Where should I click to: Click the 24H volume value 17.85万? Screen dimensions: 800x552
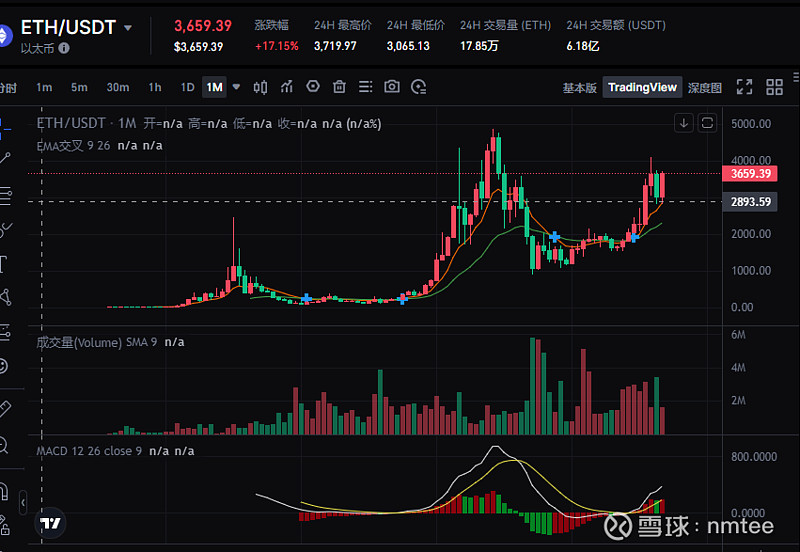(479, 46)
